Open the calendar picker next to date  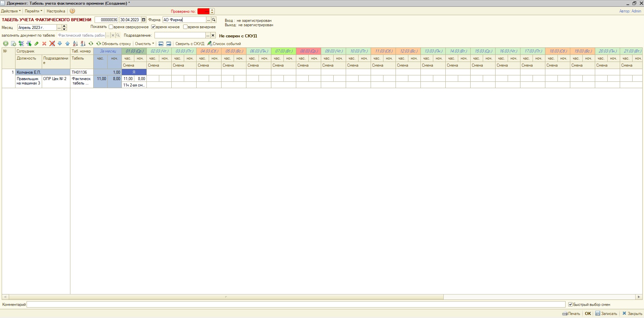tap(144, 20)
